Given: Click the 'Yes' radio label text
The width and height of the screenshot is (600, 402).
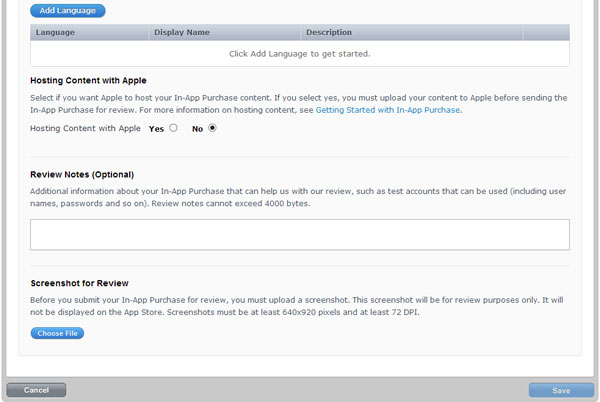Looking at the screenshot, I should [x=156, y=129].
